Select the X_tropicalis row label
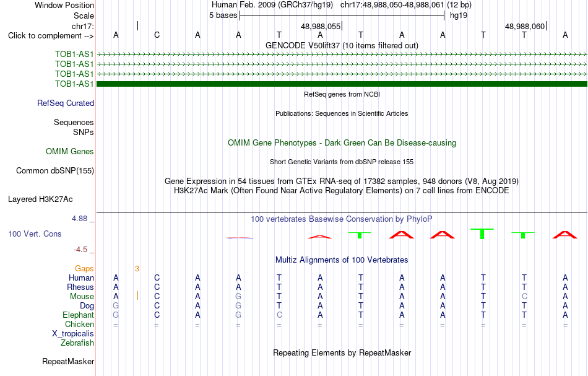 click(73, 334)
